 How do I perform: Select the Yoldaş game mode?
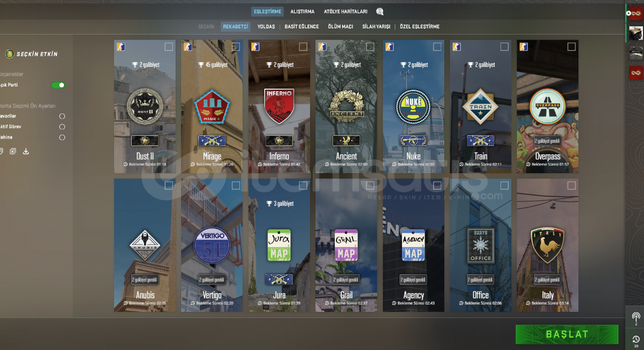(x=266, y=26)
